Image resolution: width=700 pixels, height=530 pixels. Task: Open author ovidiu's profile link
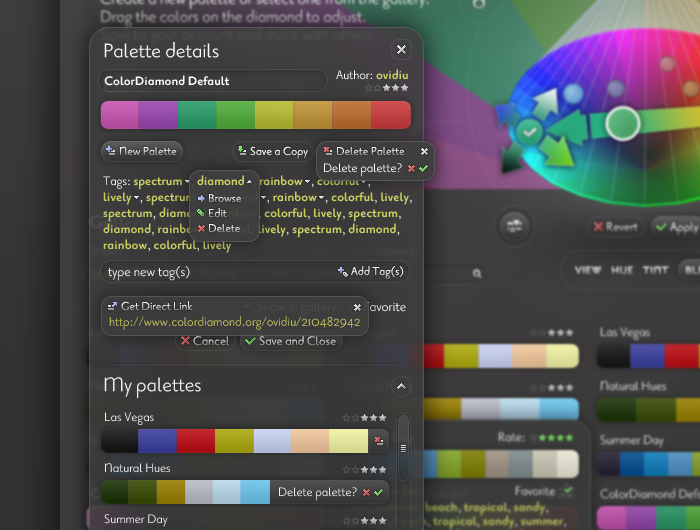392,75
